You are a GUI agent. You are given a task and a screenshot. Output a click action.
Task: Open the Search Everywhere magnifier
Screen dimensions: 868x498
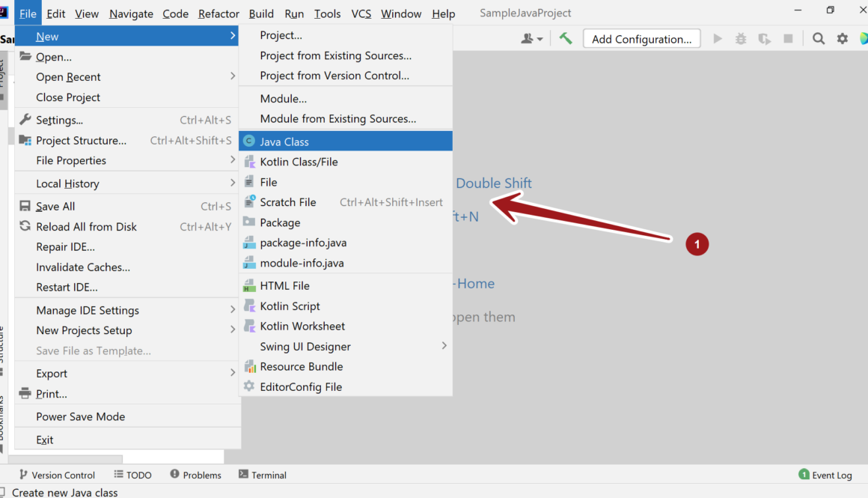tap(818, 37)
